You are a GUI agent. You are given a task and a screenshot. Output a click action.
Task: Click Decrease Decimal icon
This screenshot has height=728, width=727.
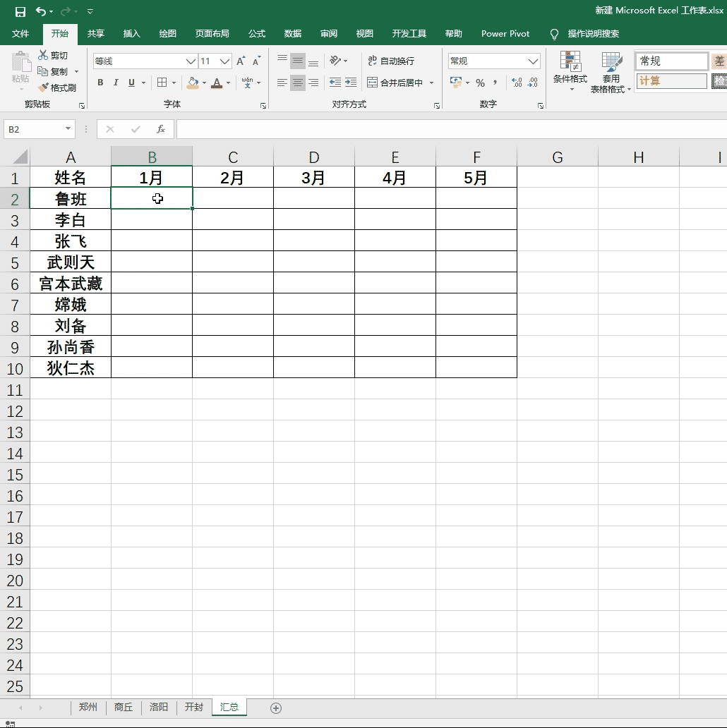[533, 83]
